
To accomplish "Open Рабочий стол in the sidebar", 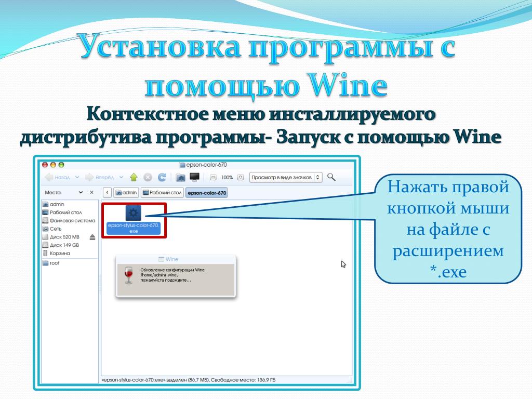I will click(x=62, y=212).
